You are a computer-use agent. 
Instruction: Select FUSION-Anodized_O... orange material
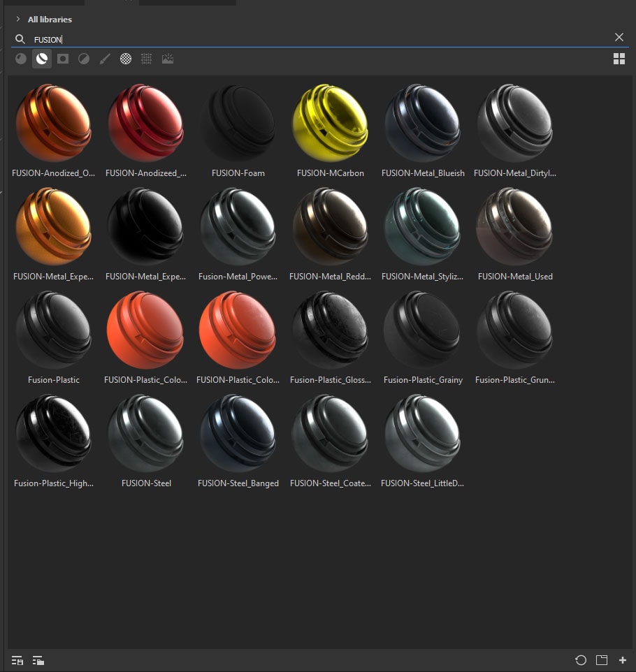(53, 131)
